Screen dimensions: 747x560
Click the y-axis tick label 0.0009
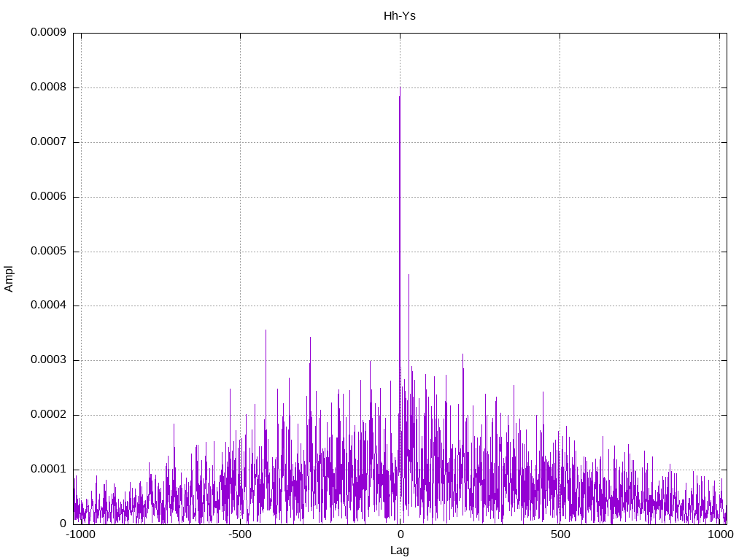point(49,32)
